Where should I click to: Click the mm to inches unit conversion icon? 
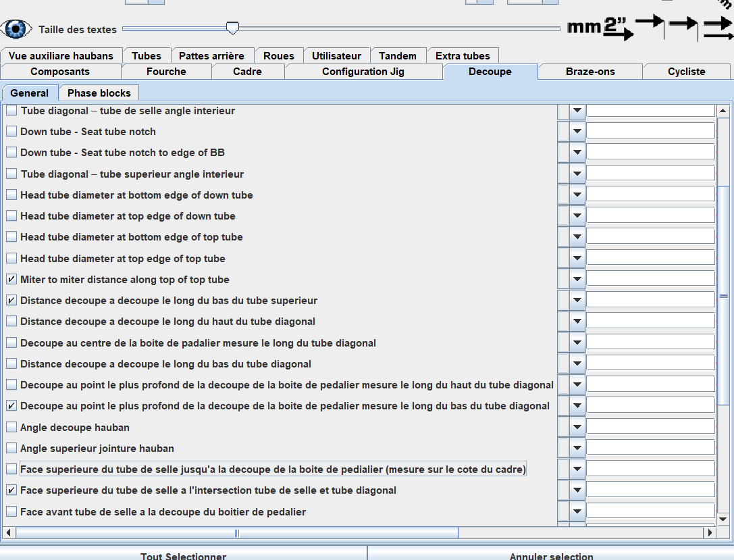[600, 28]
